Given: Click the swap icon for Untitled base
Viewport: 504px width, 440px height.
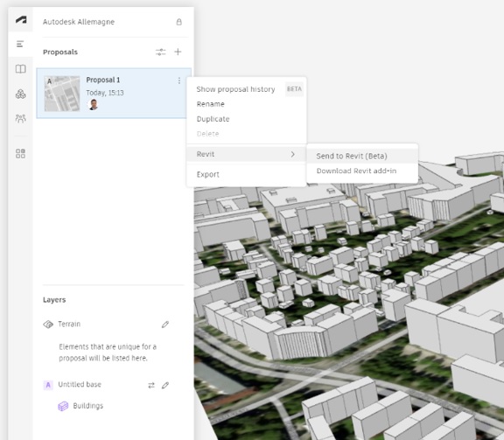Looking at the screenshot, I should pyautogui.click(x=151, y=385).
